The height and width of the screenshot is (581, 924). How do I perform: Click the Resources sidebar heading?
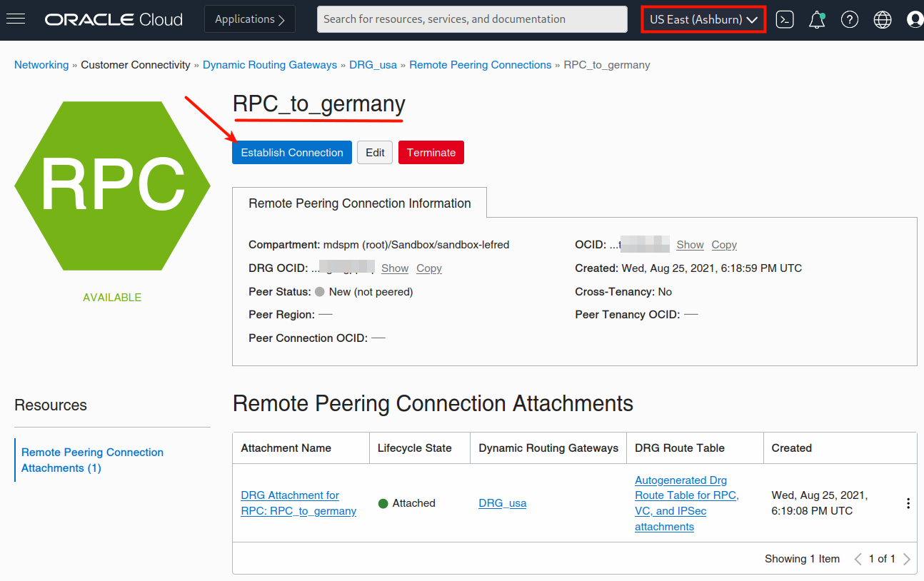coord(51,405)
